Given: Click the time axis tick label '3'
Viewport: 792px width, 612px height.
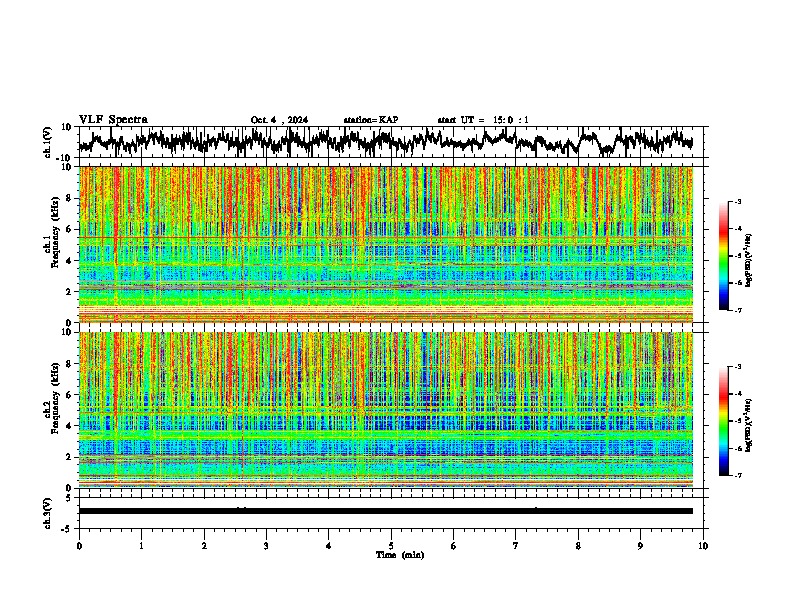Looking at the screenshot, I should pos(266,546).
